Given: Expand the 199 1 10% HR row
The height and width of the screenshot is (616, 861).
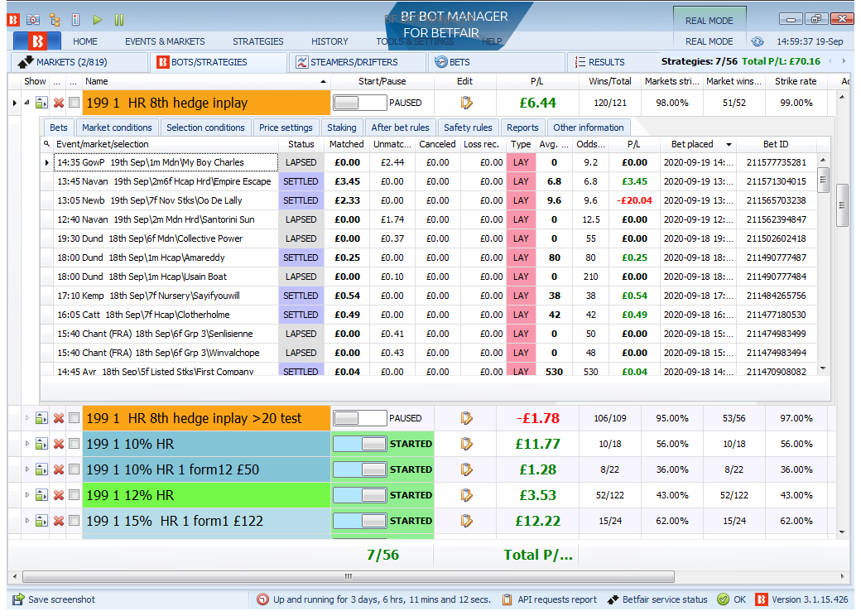Looking at the screenshot, I should [x=26, y=444].
